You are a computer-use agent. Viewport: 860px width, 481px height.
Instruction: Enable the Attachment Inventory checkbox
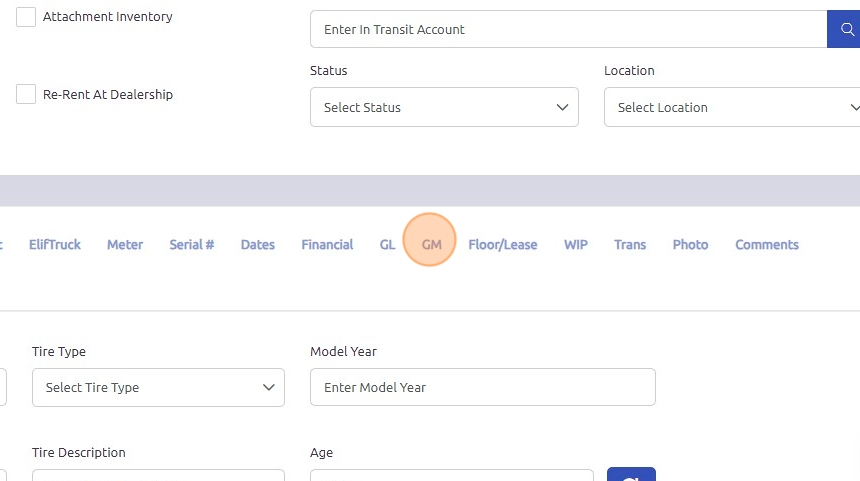click(x=26, y=17)
